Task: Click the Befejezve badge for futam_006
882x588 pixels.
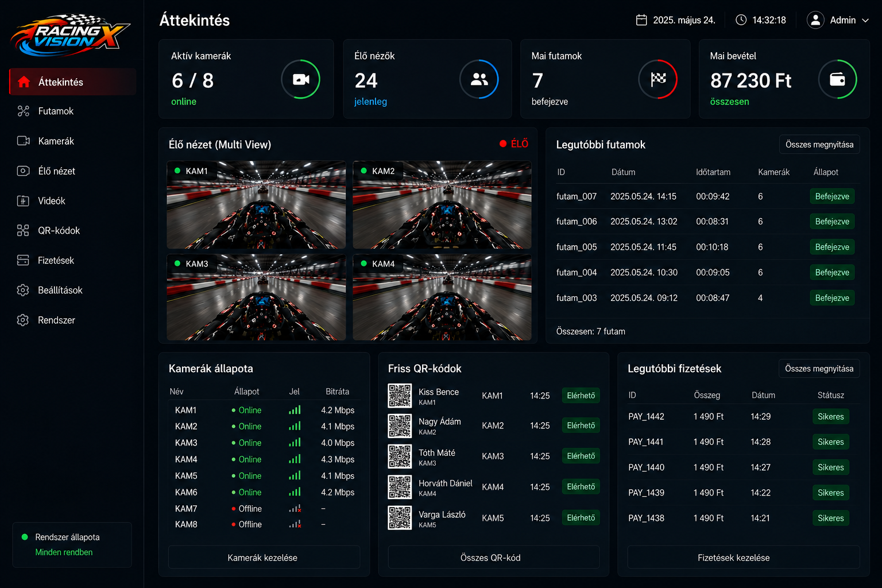Action: (832, 222)
